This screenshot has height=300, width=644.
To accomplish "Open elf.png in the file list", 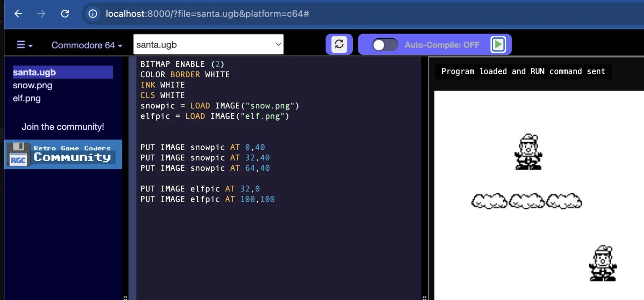I will 27,98.
